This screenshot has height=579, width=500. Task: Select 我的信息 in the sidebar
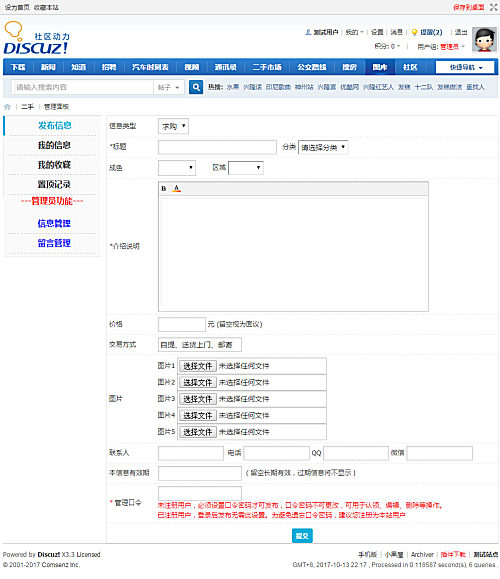tap(54, 145)
